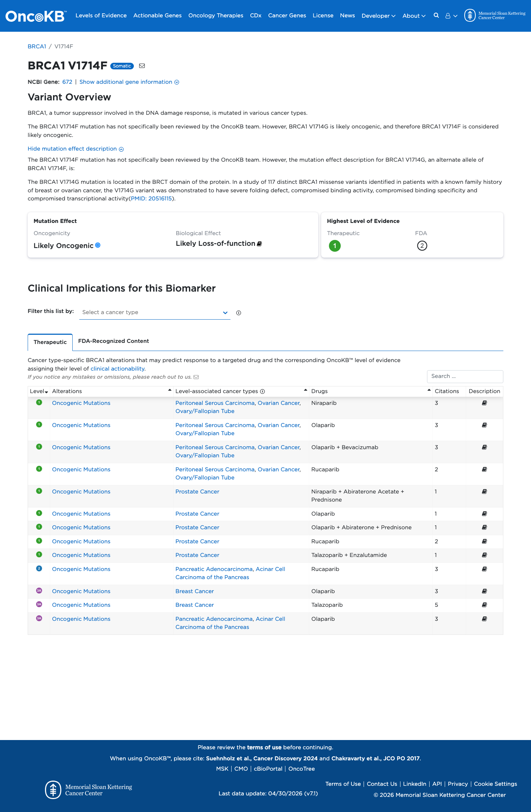Image resolution: width=531 pixels, height=812 pixels.
Task: Open description for Olaparib + Abiraterone + Prednisone row
Action: click(x=485, y=527)
